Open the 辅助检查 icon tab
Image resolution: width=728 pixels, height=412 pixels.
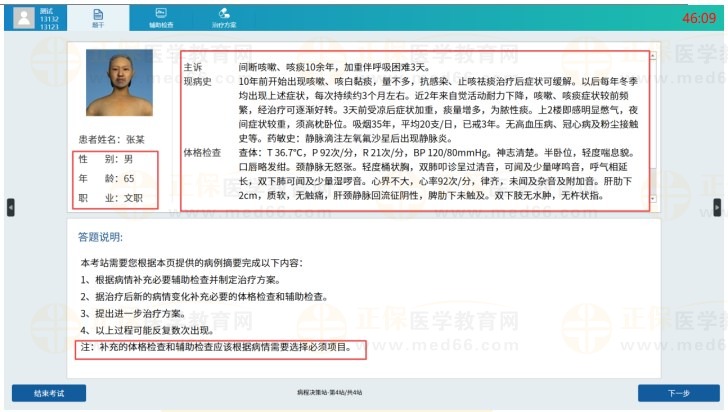[162, 16]
